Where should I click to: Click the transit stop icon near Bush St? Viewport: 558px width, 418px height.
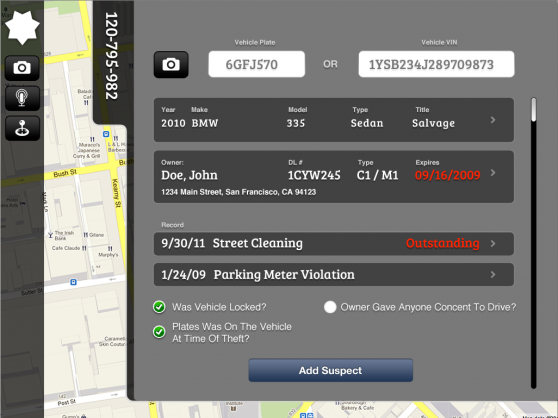(x=106, y=134)
